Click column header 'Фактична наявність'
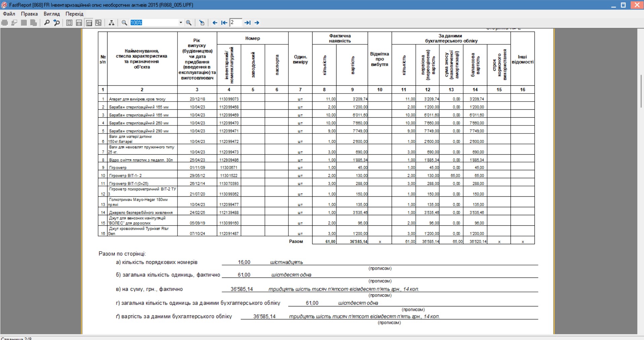The image size is (644, 340). (x=340, y=38)
